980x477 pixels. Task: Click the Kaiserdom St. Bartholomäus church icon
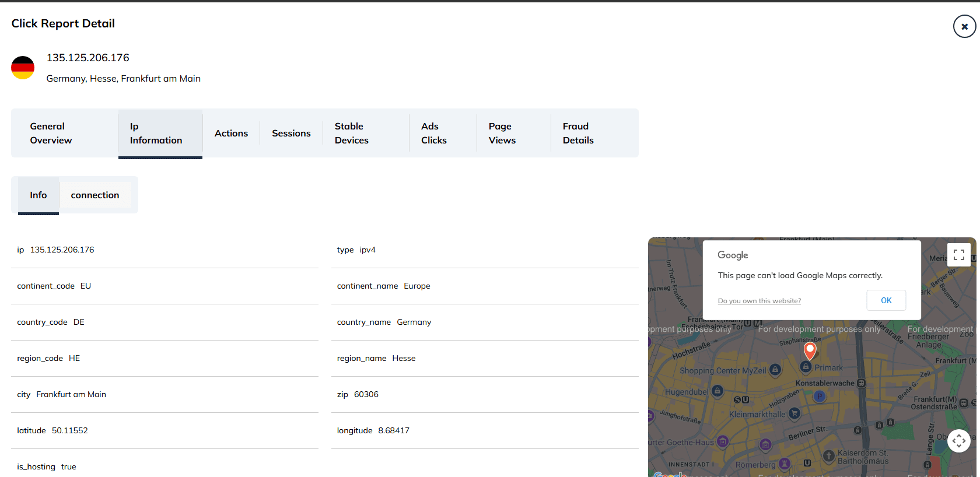pos(828,455)
